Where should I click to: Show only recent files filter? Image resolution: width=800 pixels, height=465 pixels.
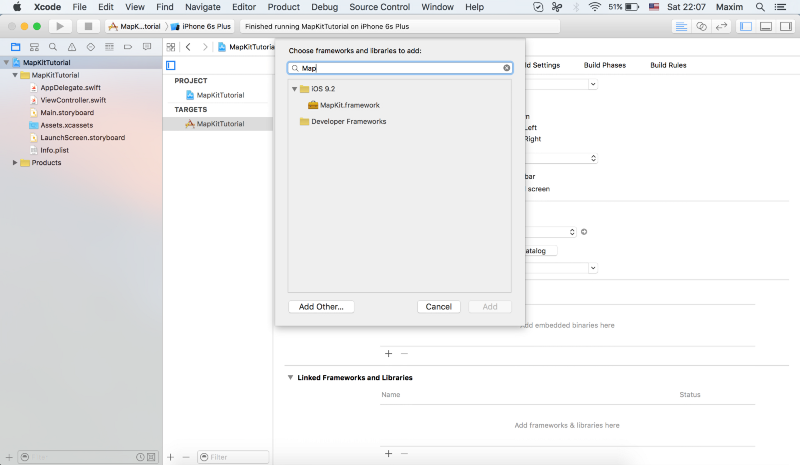point(140,457)
